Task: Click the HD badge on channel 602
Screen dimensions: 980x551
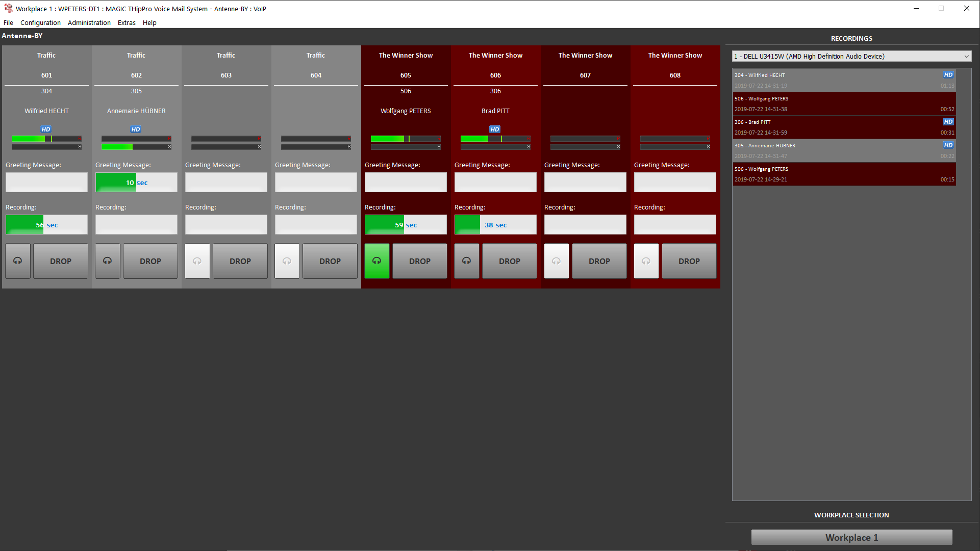Action: pos(136,129)
